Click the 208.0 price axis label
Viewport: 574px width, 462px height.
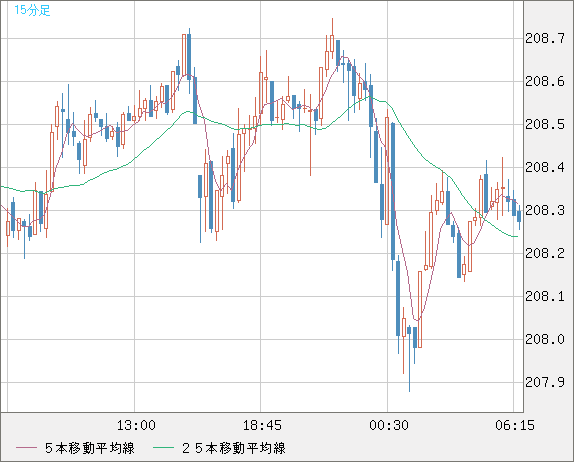pyautogui.click(x=545, y=339)
